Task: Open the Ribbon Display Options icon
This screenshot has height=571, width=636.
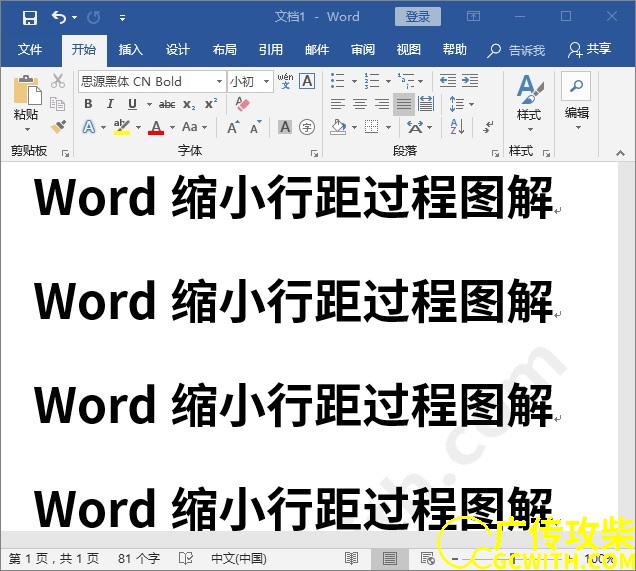Action: [x=473, y=17]
